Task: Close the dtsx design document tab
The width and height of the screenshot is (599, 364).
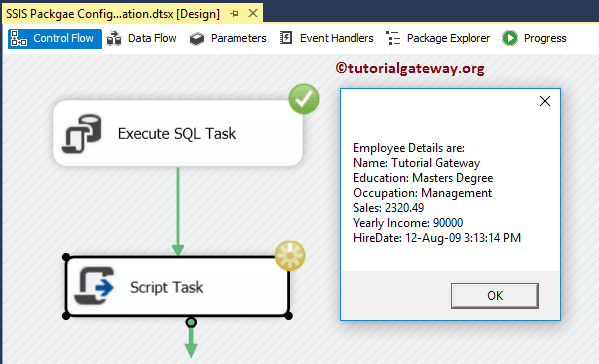Action: (x=253, y=13)
